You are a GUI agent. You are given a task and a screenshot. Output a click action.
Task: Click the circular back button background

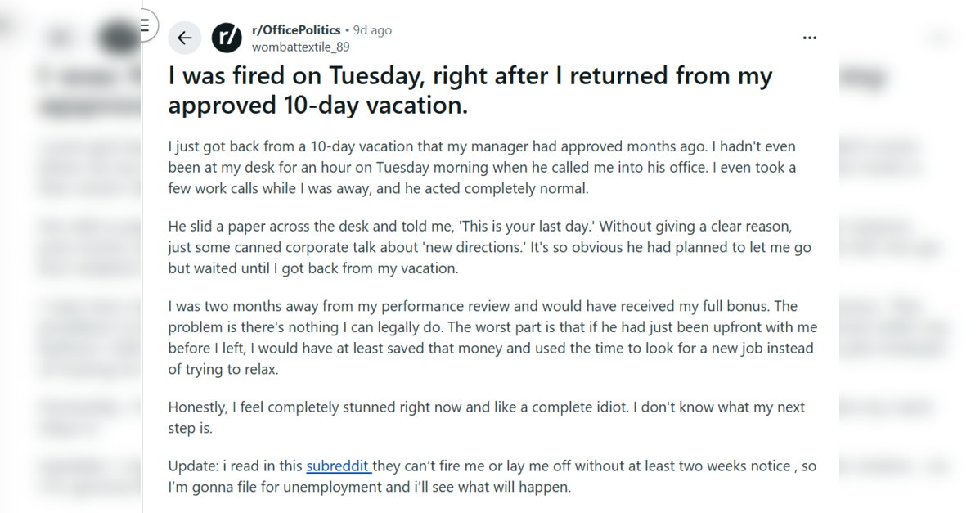(x=184, y=38)
